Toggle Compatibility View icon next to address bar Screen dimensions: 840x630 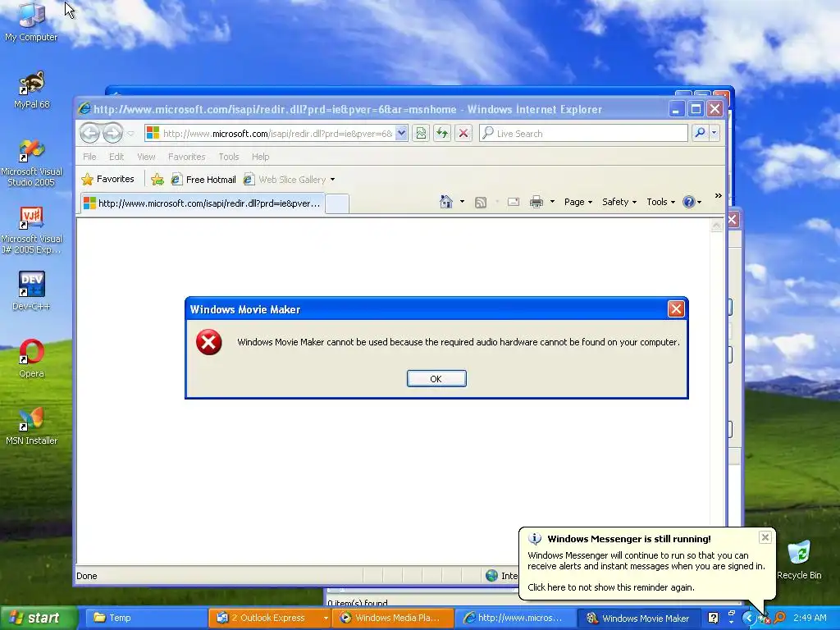pyautogui.click(x=421, y=133)
